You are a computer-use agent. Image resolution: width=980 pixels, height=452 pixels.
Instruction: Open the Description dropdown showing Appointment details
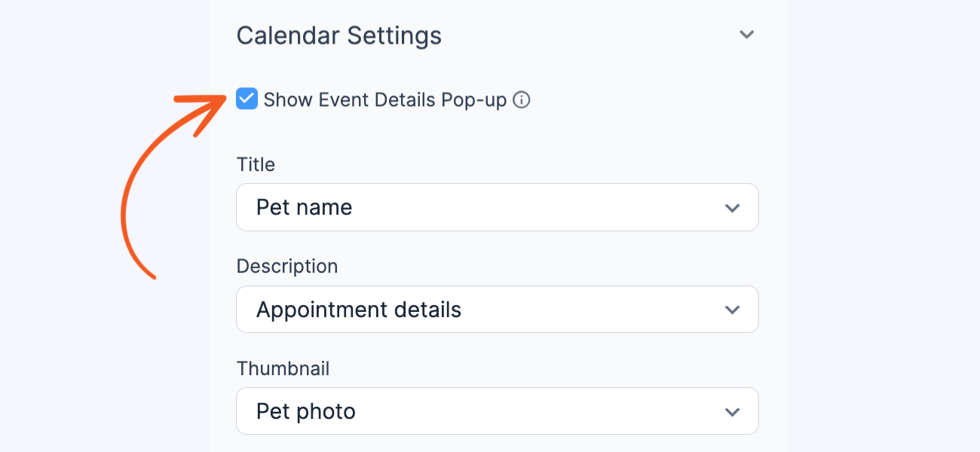(498, 309)
